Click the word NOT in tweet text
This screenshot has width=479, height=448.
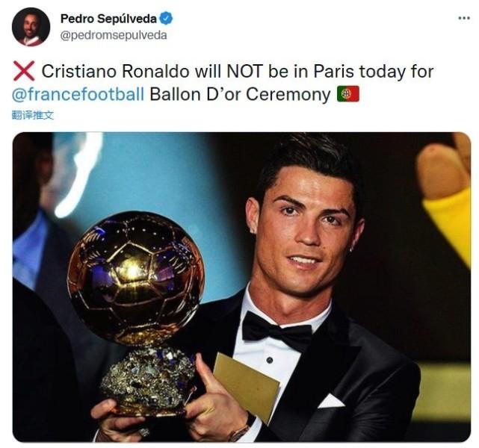pos(244,72)
